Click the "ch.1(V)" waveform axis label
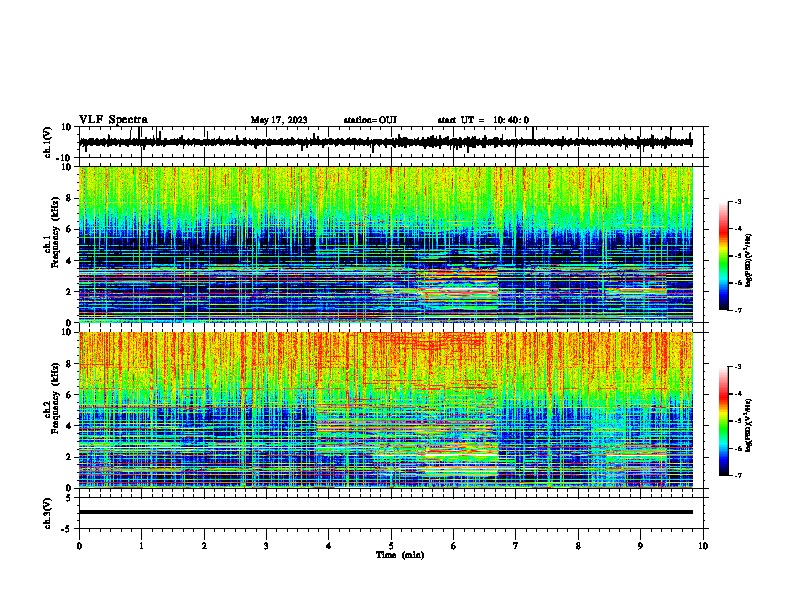 pyautogui.click(x=48, y=142)
